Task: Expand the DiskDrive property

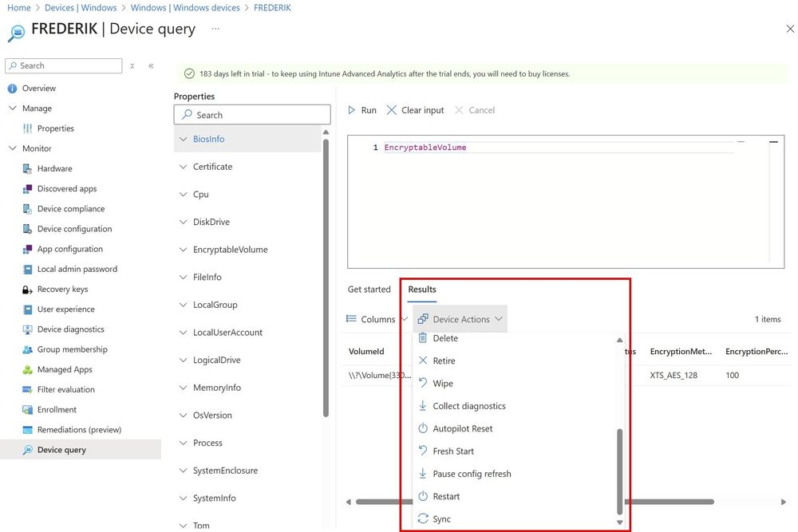Action: pyautogui.click(x=184, y=222)
